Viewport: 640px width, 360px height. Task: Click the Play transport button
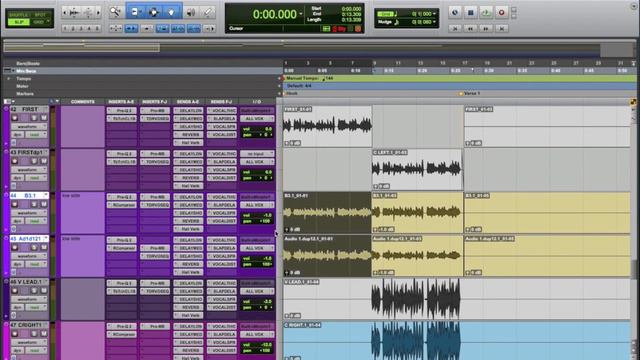486,13
